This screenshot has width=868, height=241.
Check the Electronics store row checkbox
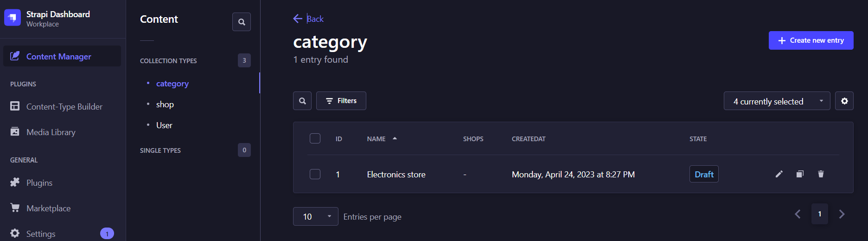[x=315, y=174]
